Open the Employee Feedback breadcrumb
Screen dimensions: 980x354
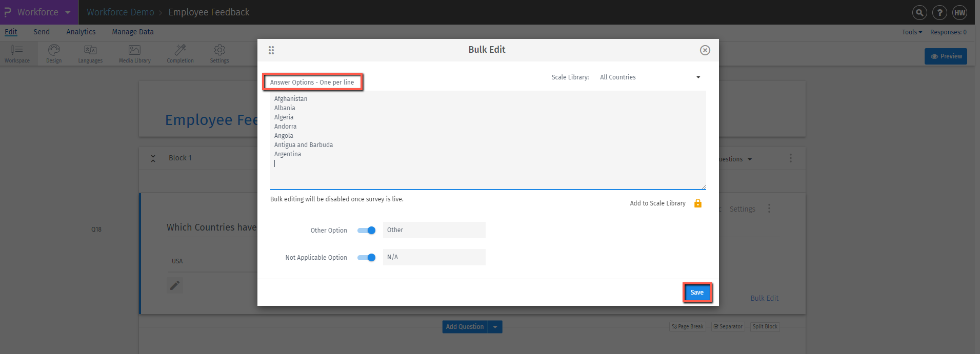click(x=209, y=12)
